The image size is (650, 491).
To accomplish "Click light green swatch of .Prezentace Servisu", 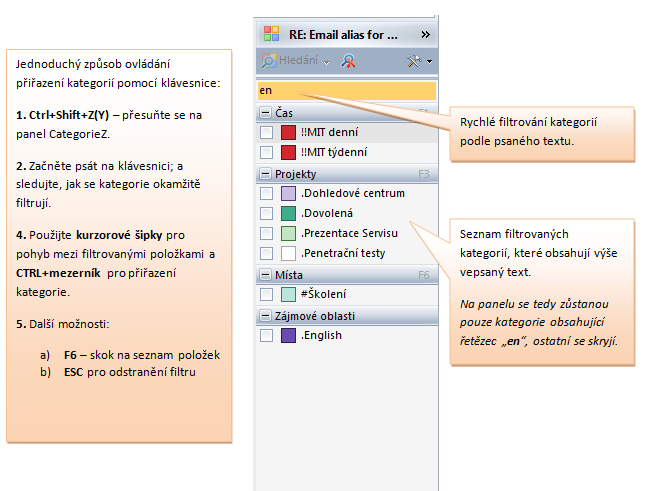I will click(288, 233).
